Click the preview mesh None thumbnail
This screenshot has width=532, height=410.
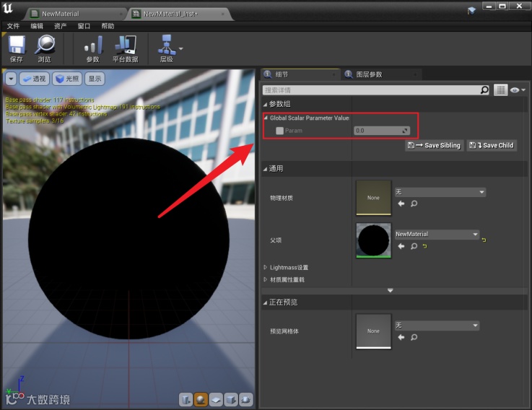point(373,331)
